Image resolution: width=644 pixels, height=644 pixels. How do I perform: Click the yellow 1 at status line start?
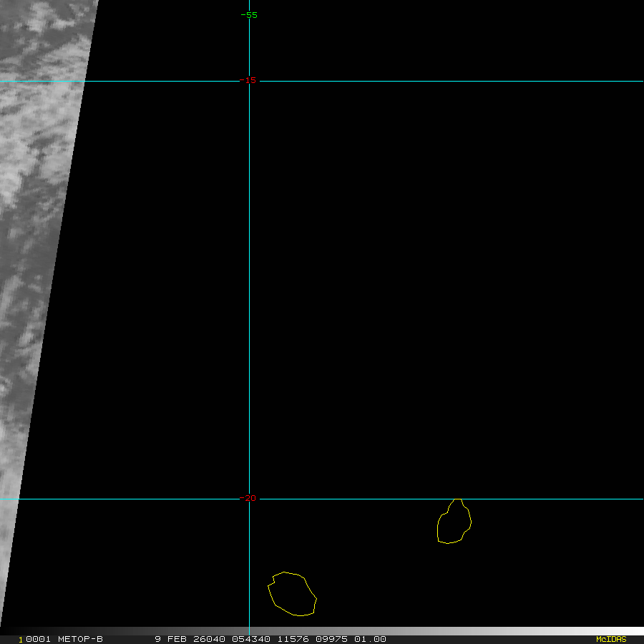[x=20, y=639]
